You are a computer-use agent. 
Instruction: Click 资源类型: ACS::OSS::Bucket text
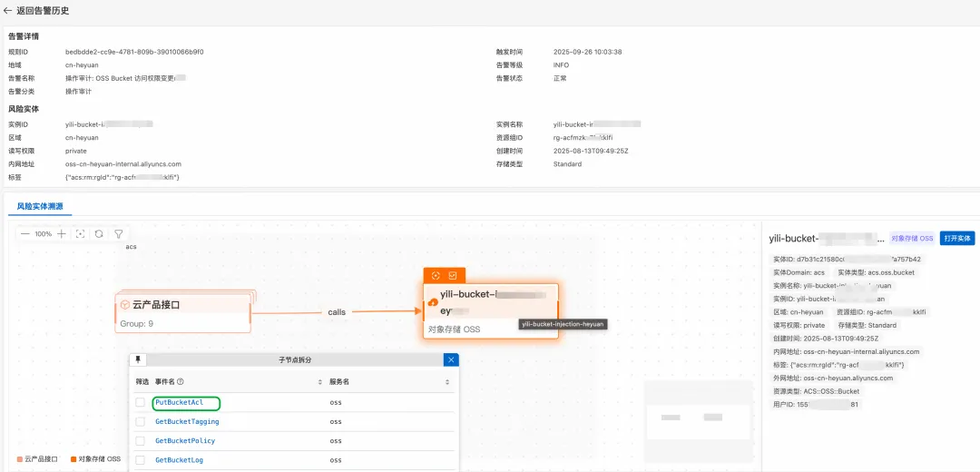[816, 390]
